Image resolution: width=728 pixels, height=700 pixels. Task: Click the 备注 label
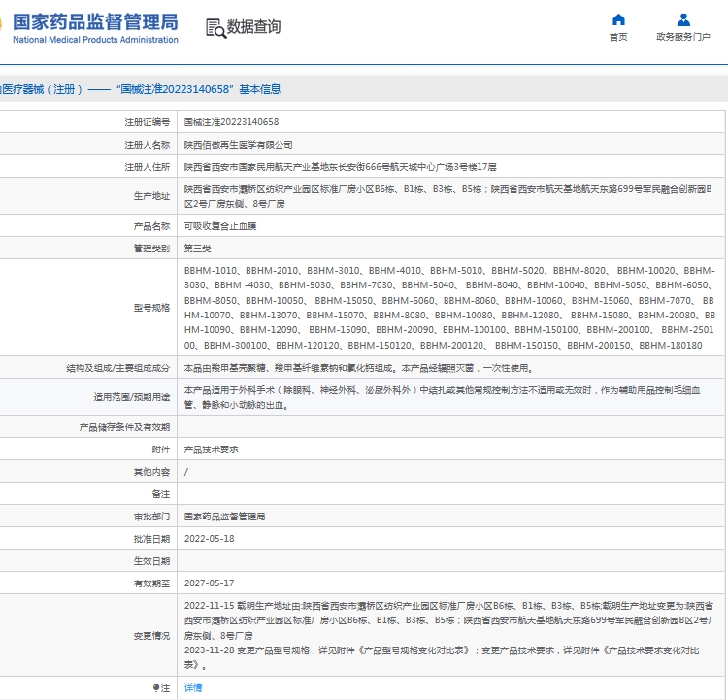(160, 494)
